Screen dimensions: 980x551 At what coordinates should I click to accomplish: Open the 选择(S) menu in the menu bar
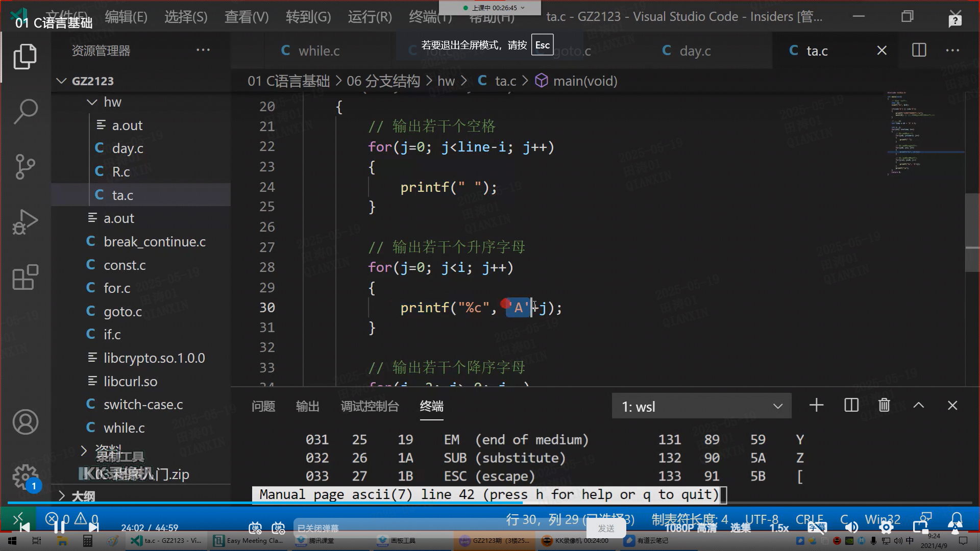pyautogui.click(x=186, y=17)
